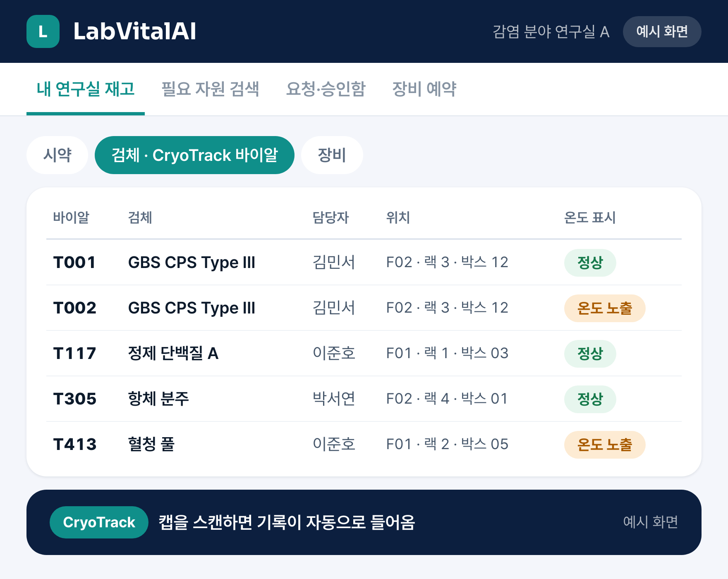Screen dimensions: 728x579
Task: Click GBS CPS Type III in T001 row
Action: pyautogui.click(x=192, y=263)
